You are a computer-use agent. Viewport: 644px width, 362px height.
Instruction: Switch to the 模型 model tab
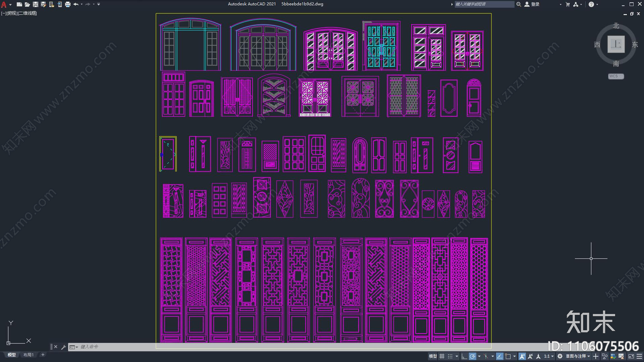click(x=12, y=355)
